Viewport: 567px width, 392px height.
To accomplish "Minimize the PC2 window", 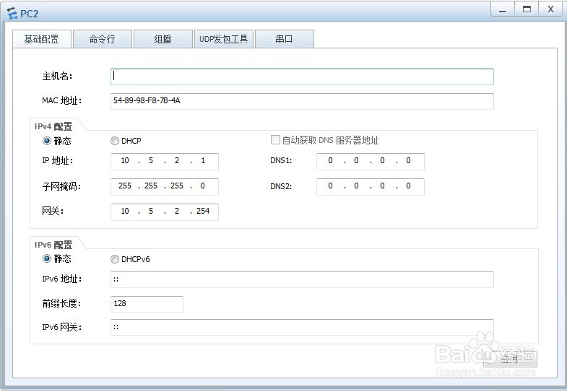I will point(502,9).
